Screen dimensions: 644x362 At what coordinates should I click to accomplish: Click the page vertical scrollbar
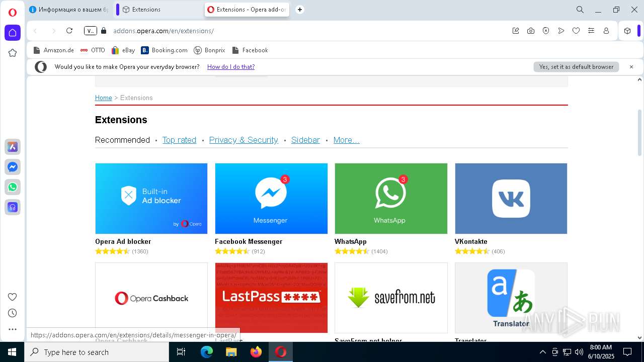tap(640, 132)
